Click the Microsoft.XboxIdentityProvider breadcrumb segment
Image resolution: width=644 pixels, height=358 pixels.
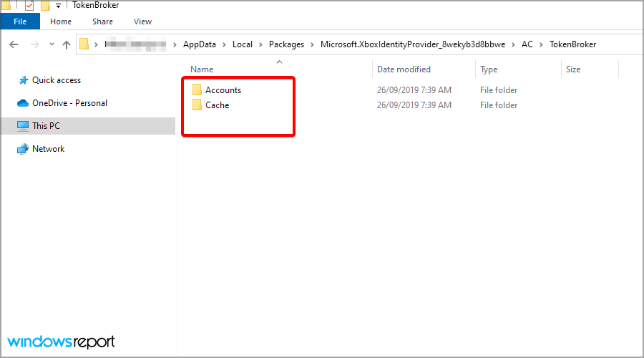coord(412,44)
